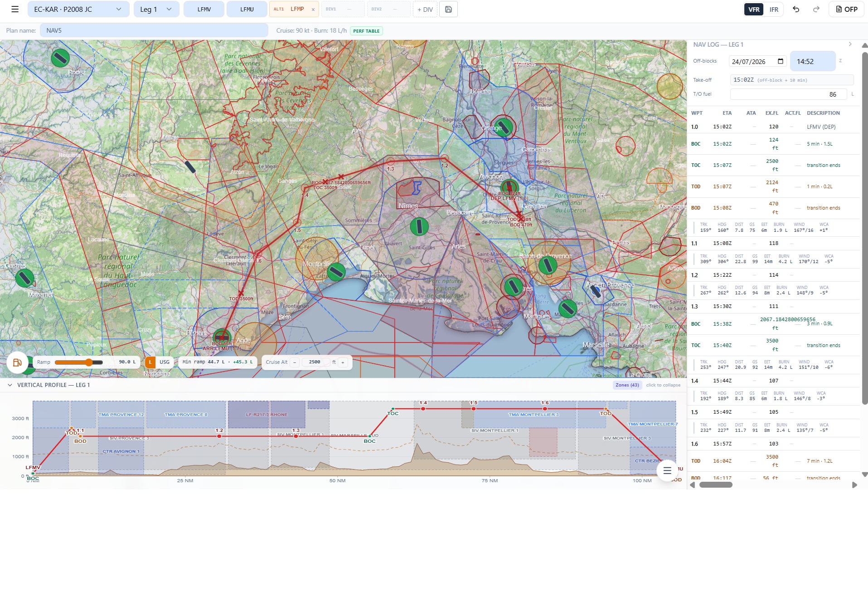
Task: Click the Castres-Mazamet airport marker
Action: pos(25,278)
